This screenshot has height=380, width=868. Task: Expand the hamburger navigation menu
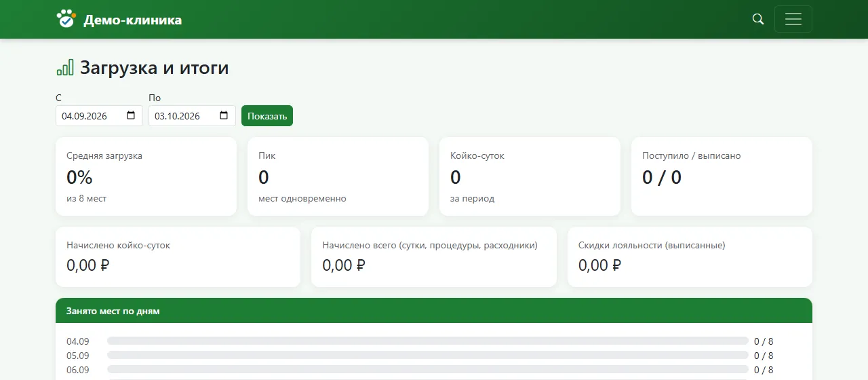pos(793,19)
